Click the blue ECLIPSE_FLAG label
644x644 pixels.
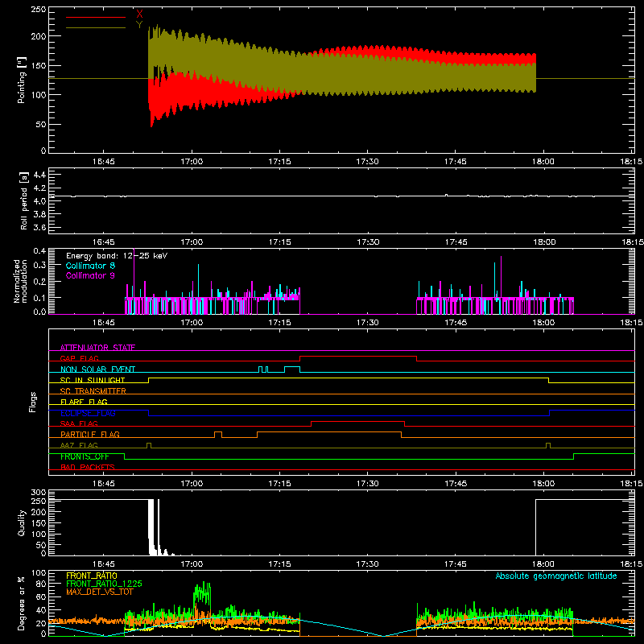(88, 413)
